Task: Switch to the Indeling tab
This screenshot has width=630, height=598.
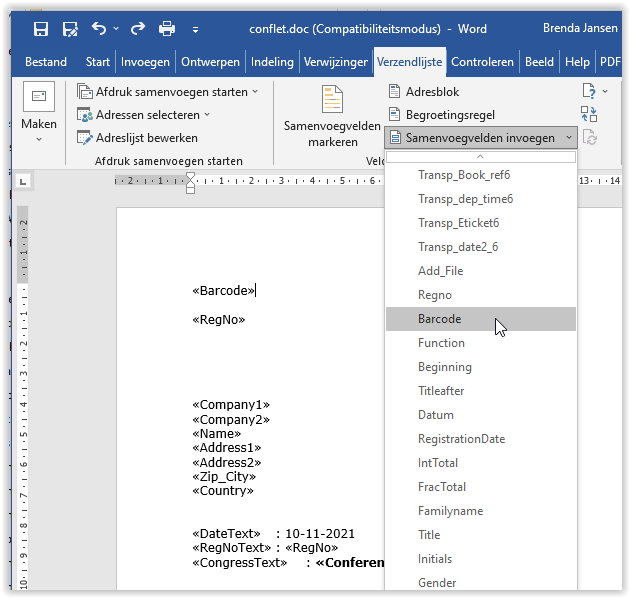Action: [272, 62]
